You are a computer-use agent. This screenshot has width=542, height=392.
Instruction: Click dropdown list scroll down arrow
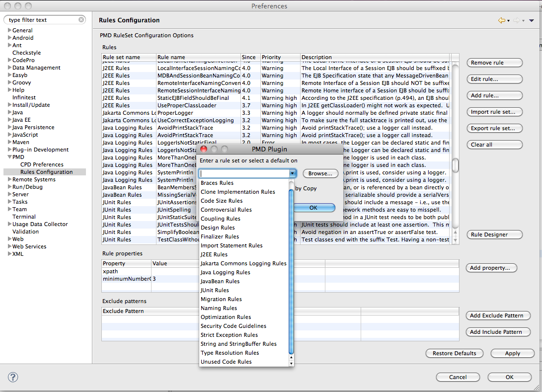[292, 363]
